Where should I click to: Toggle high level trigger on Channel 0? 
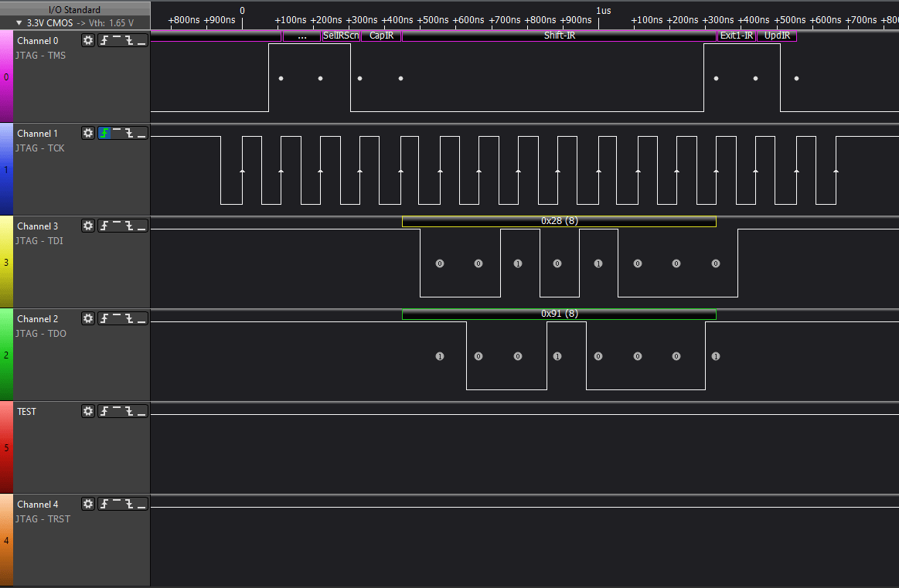117,40
